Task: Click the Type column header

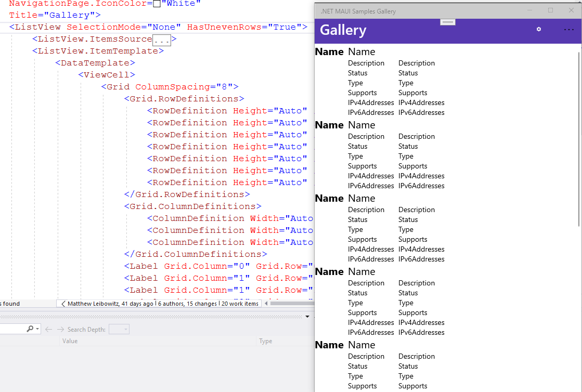Action: [x=265, y=341]
